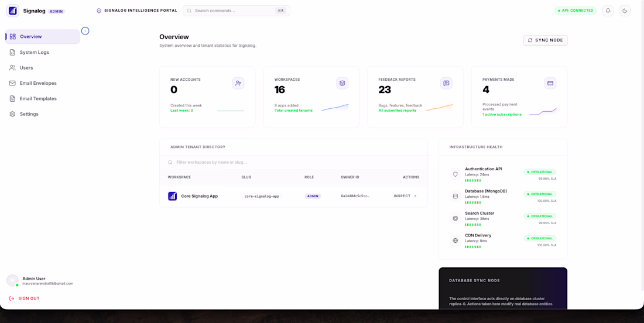
Task: Collapse the sidebar with the chevron button
Action: (85, 31)
